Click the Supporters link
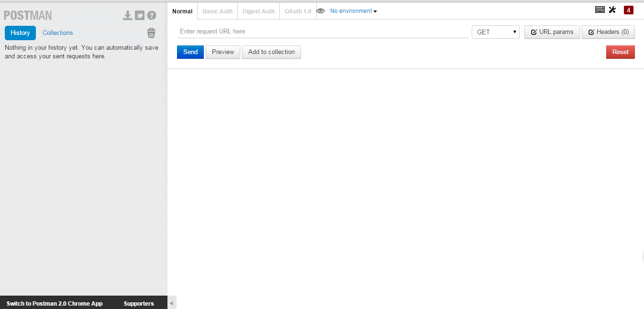Image resolution: width=644 pixels, height=309 pixels. [139, 304]
